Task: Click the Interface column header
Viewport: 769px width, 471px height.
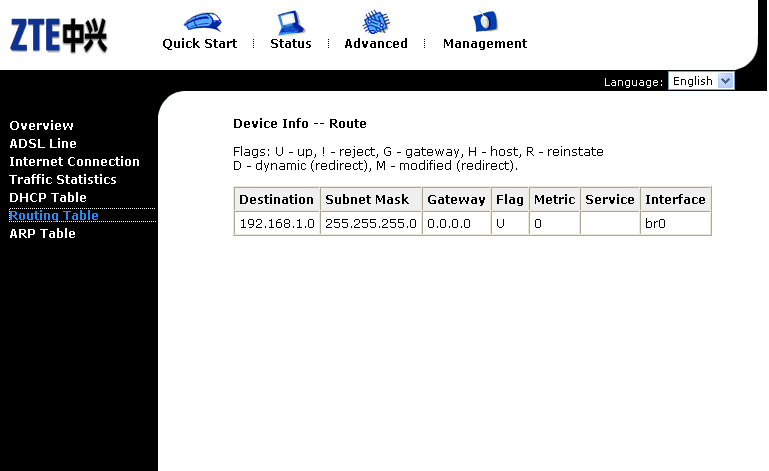Action: (675, 200)
